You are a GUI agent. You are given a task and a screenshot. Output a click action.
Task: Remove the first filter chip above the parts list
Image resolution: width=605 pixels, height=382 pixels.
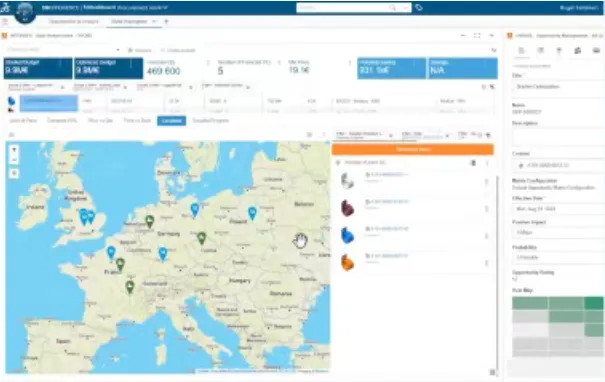pyautogui.click(x=390, y=135)
